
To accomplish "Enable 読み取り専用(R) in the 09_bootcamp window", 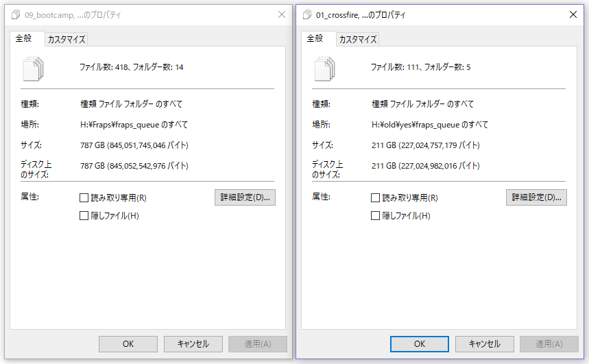I will 84,198.
